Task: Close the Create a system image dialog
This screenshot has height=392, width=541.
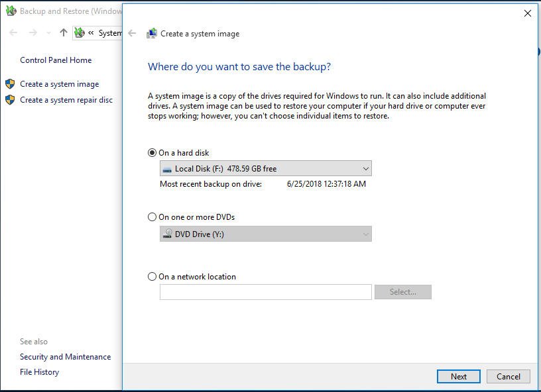Action: point(528,13)
